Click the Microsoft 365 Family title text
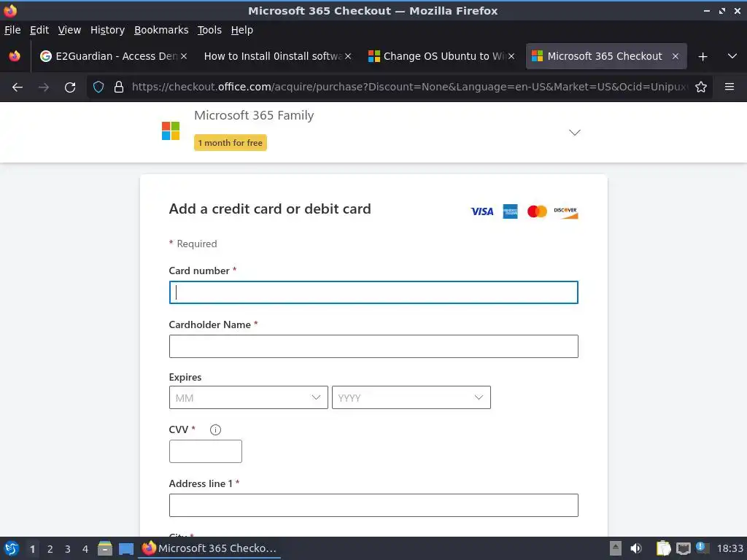The image size is (747, 560). pyautogui.click(x=254, y=115)
